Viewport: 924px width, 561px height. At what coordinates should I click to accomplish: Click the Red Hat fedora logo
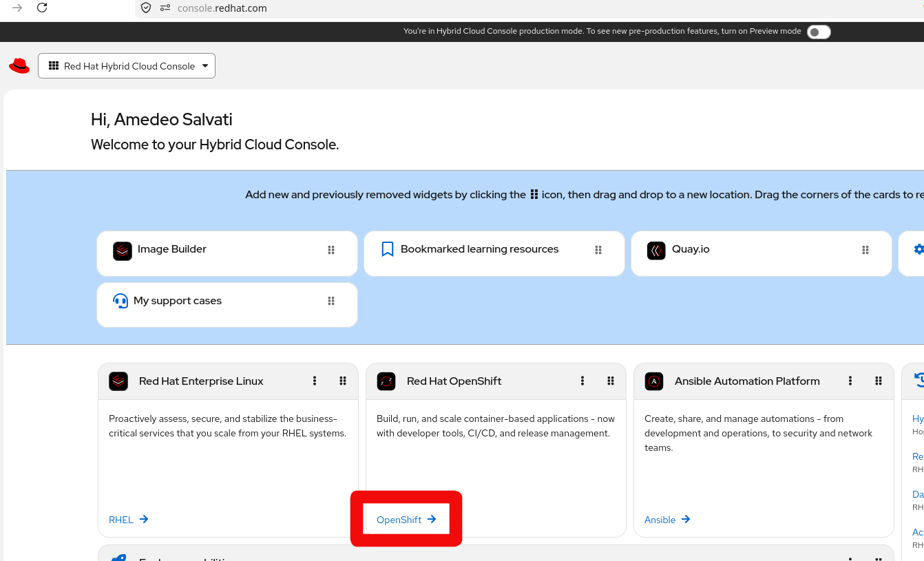[19, 65]
